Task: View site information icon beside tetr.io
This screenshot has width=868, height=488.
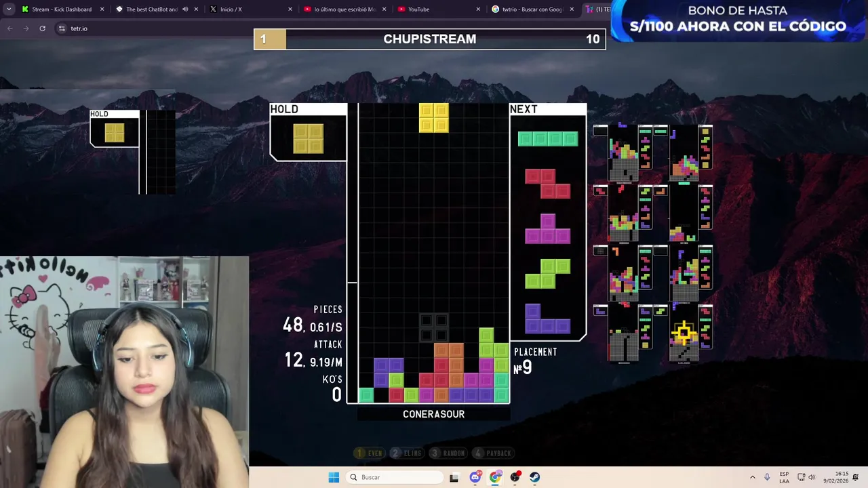Action: [62, 28]
